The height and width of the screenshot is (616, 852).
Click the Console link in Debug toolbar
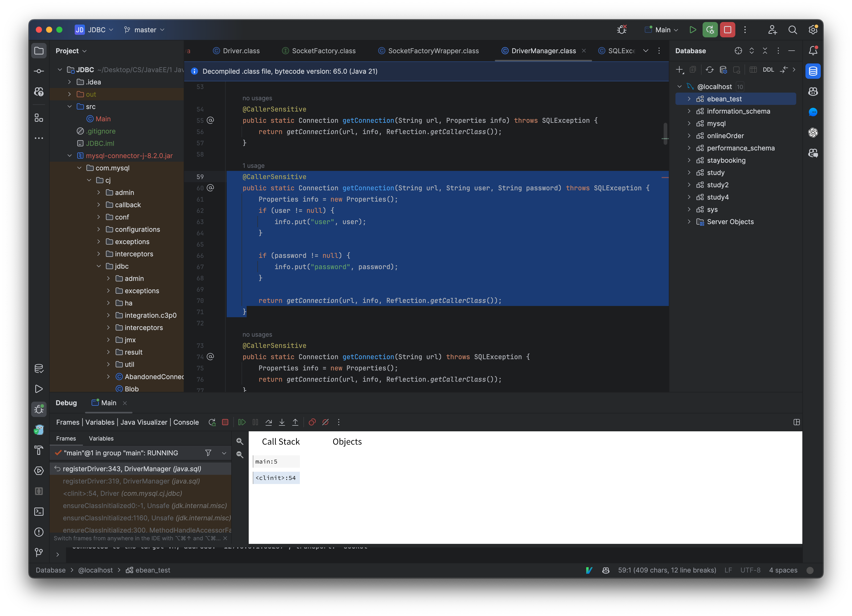click(x=186, y=422)
